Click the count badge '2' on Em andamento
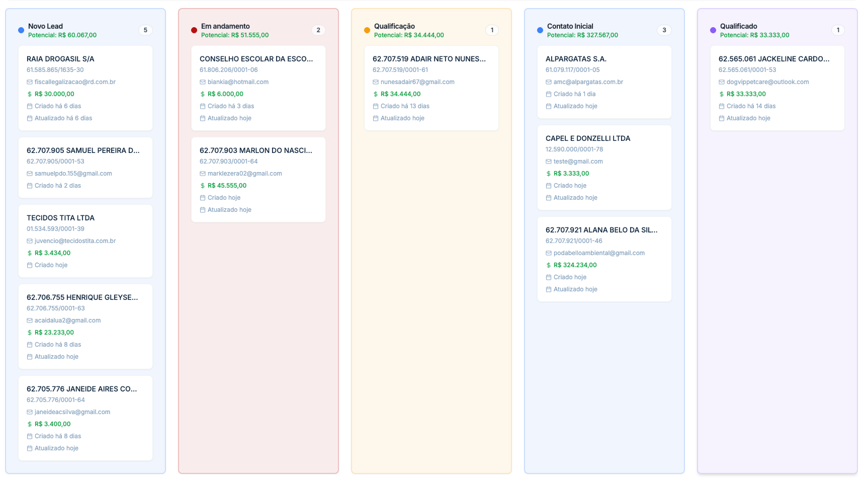The height and width of the screenshot is (485, 868). (318, 30)
